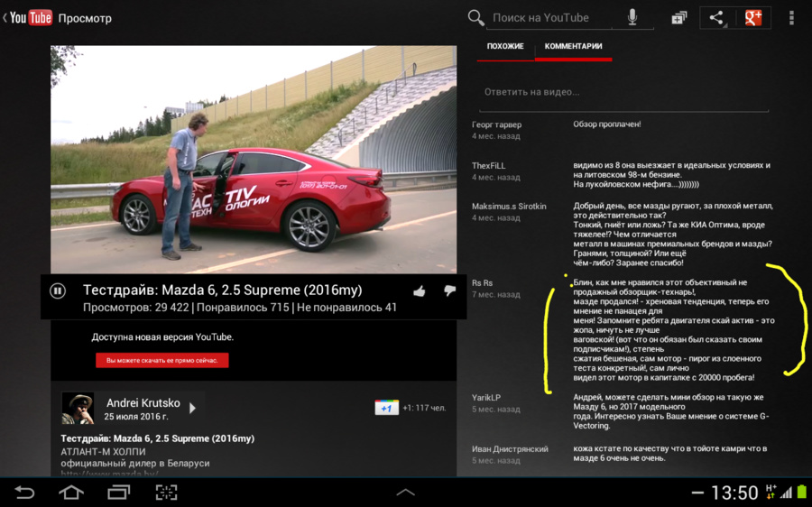Take screenshot with capture icon in navbar
The image size is (812, 507).
(x=166, y=492)
